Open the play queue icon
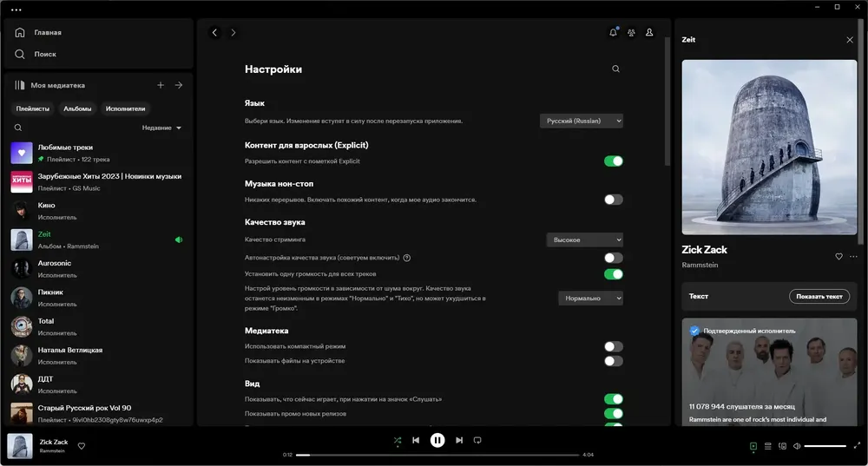Viewport: 868px width, 466px height. click(x=768, y=446)
